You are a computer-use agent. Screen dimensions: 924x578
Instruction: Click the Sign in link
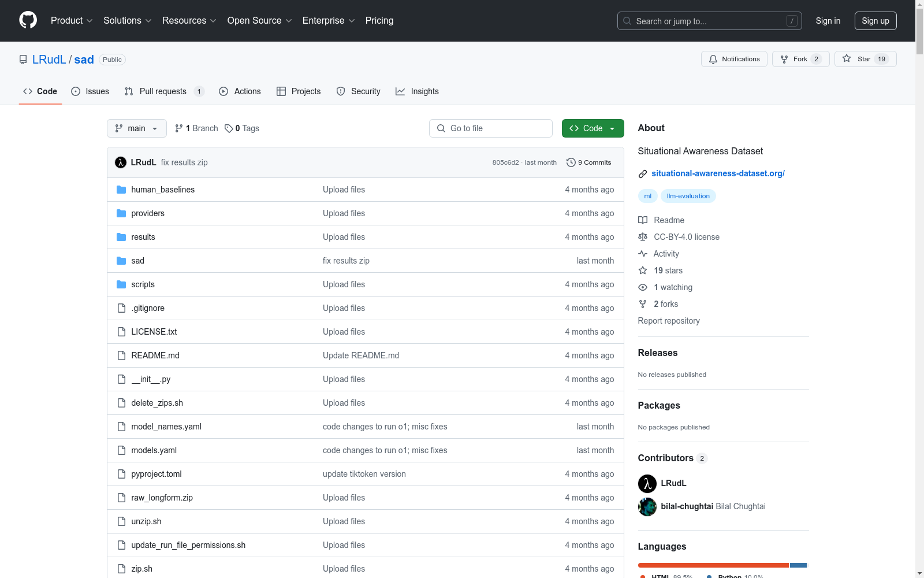(x=828, y=21)
